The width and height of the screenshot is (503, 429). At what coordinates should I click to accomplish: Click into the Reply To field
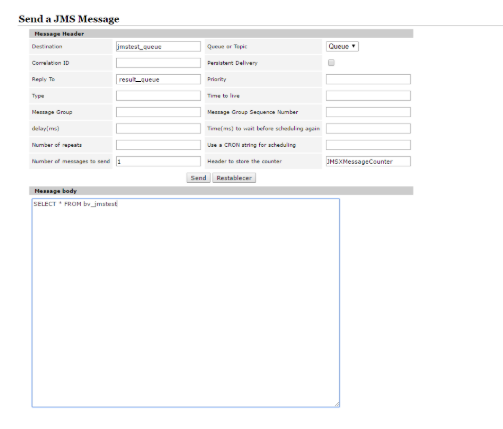pos(158,79)
